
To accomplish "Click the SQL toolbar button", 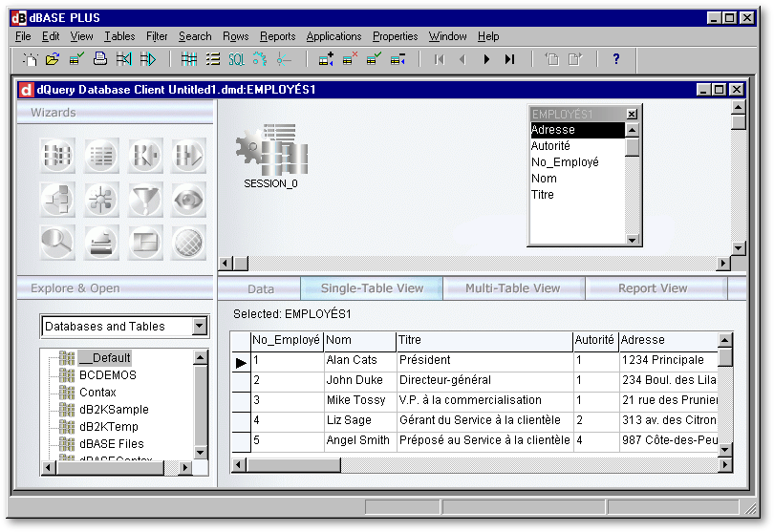I will 236,59.
